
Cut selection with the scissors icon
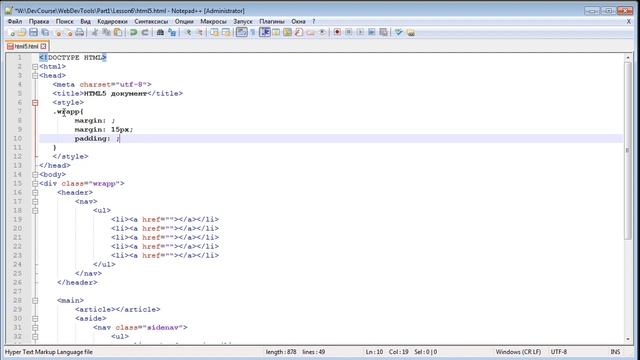click(x=95, y=32)
